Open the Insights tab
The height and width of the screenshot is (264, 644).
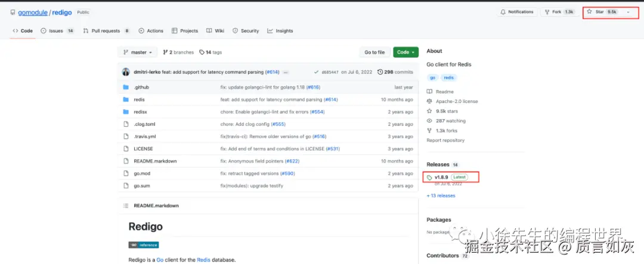pos(280,31)
